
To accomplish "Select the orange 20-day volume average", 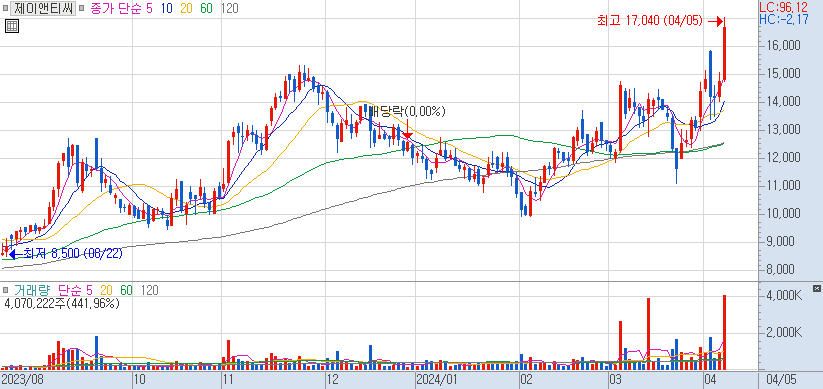I will tap(106, 290).
